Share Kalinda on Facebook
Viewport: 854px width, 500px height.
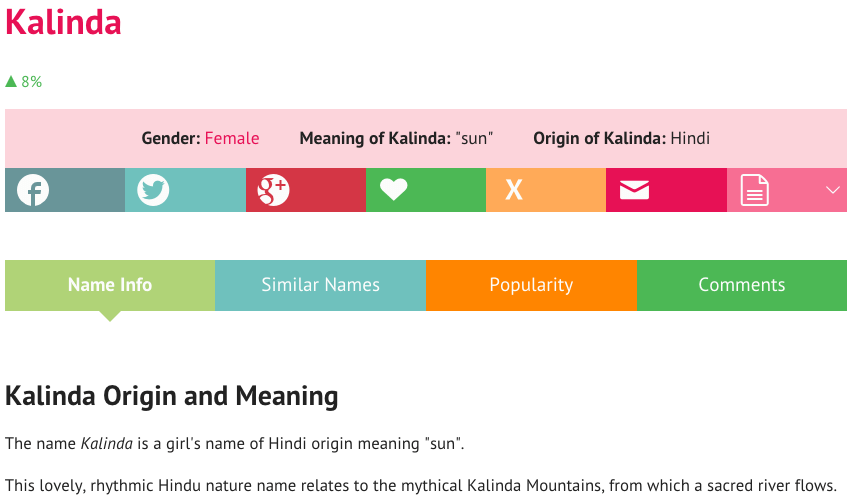click(65, 190)
